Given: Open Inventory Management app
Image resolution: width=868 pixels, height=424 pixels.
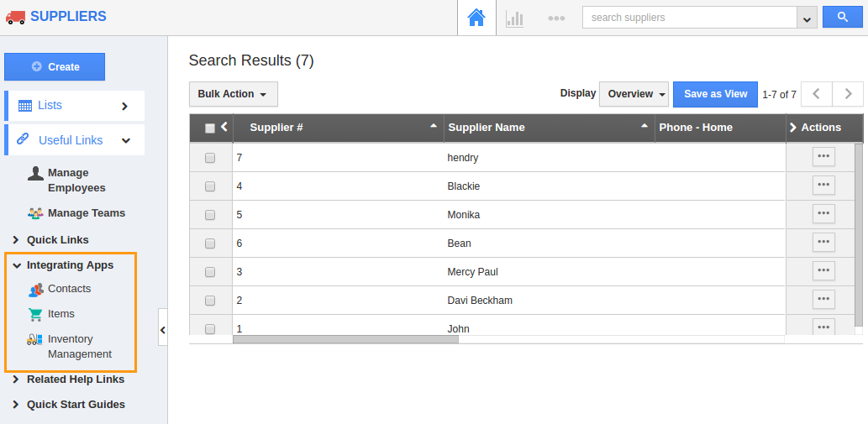Looking at the screenshot, I should (79, 347).
